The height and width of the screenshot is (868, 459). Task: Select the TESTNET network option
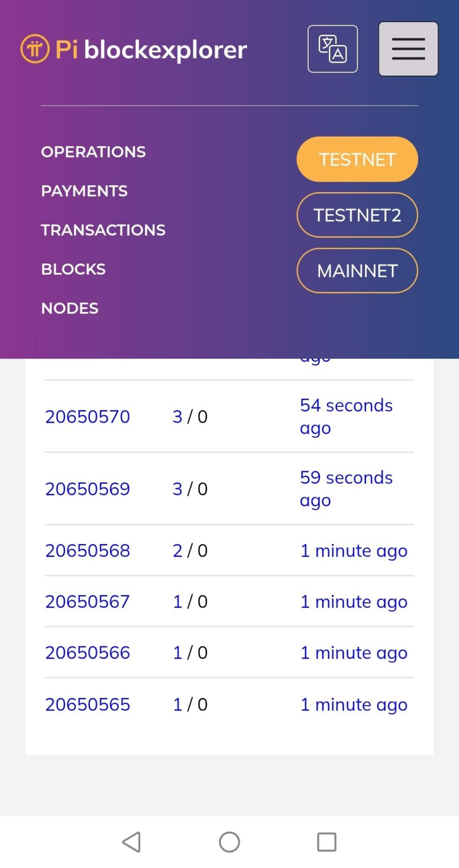[x=357, y=159]
